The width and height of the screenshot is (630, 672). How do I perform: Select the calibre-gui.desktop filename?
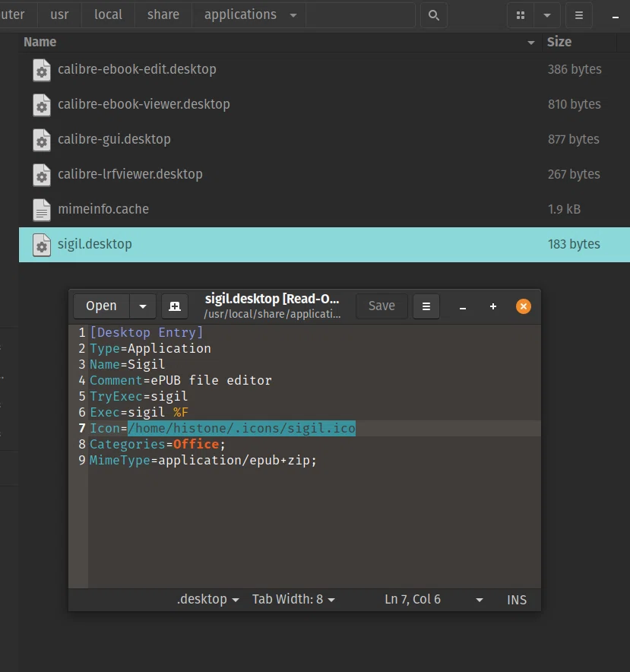click(114, 139)
